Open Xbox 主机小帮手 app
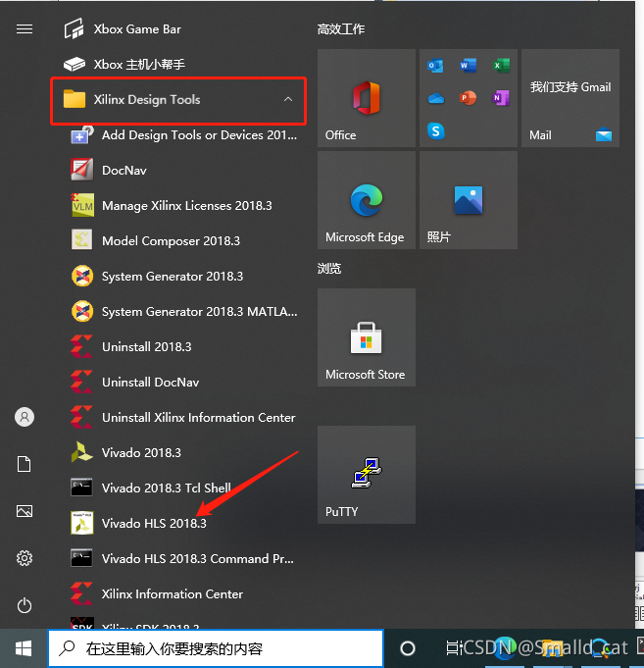644x668 pixels. [x=178, y=65]
